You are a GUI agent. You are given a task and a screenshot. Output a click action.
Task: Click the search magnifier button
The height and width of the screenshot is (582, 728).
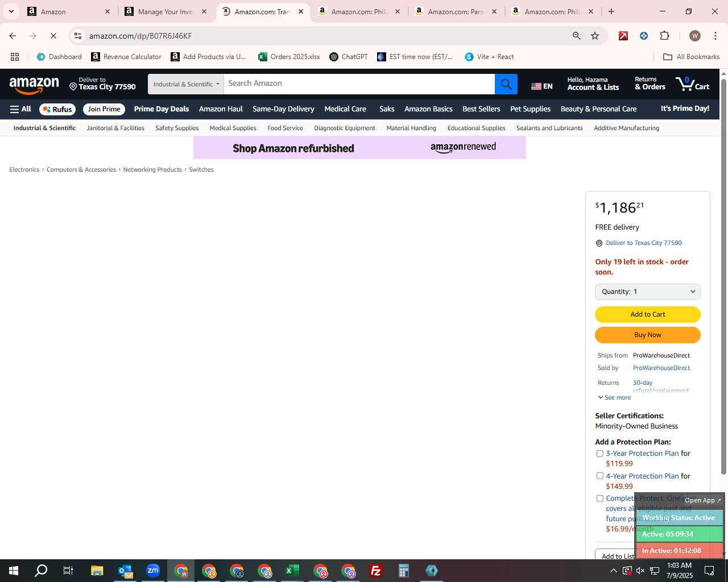506,84
